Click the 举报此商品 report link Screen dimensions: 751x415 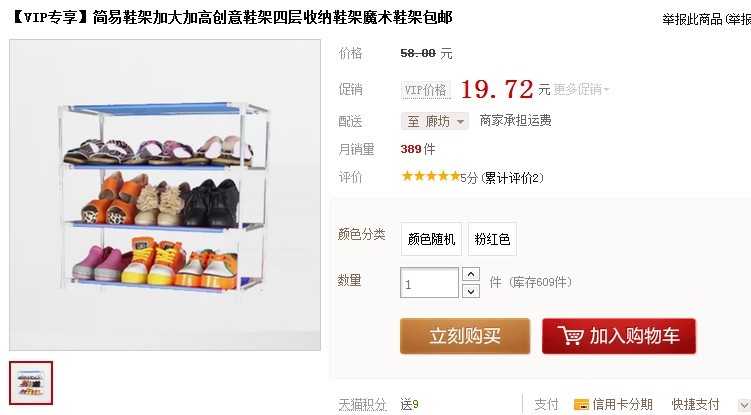(692, 19)
